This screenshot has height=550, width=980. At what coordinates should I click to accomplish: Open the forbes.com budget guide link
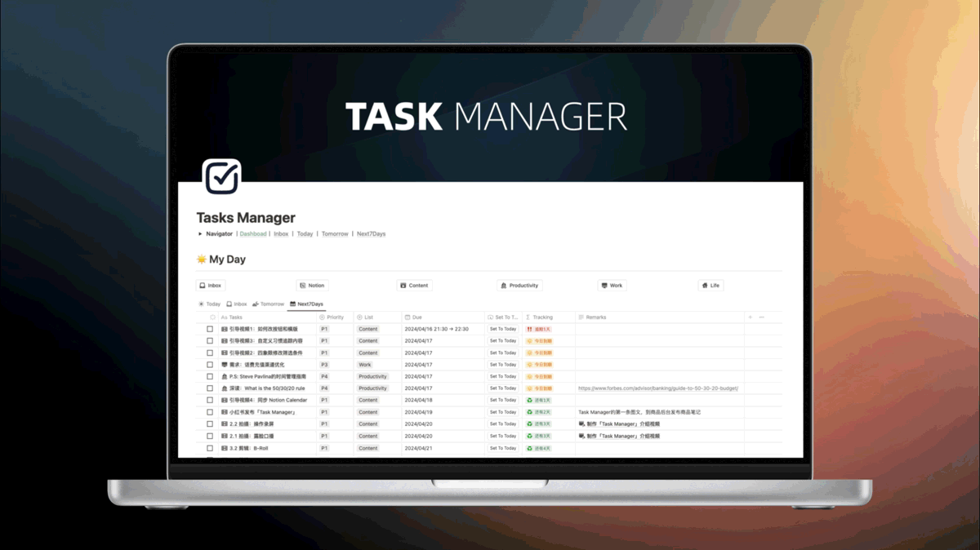click(x=658, y=388)
